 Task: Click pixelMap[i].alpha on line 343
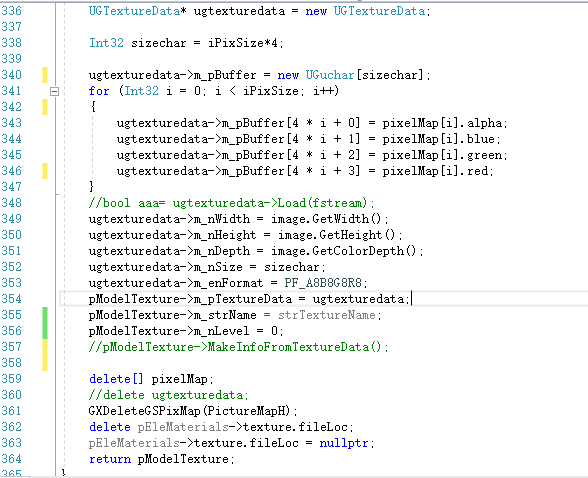442,123
